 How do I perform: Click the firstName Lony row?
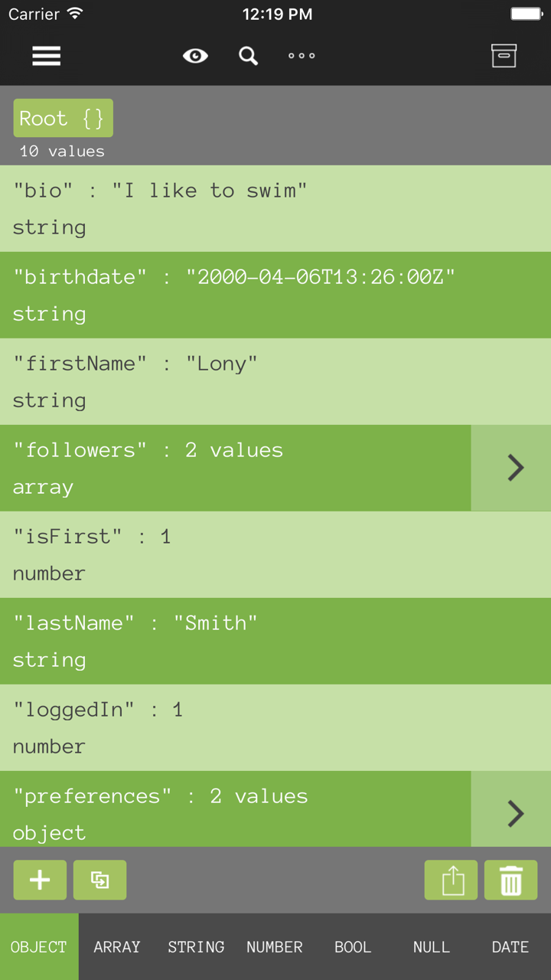pos(230,381)
